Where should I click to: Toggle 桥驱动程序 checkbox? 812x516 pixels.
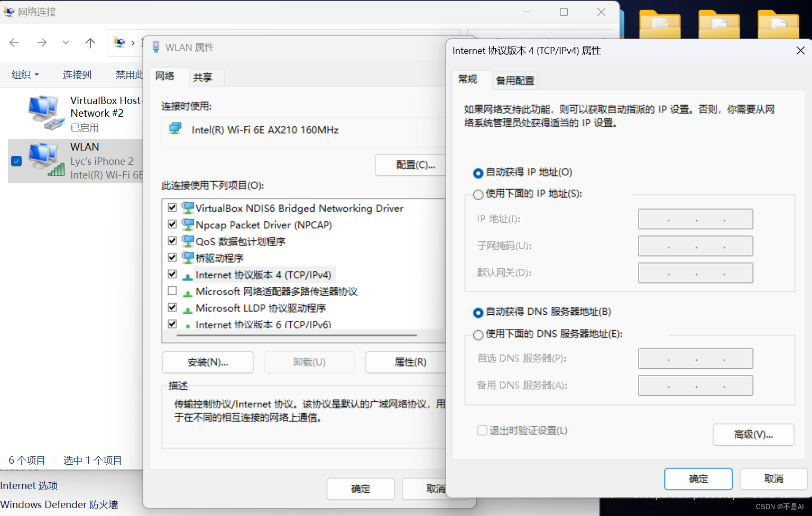(x=172, y=257)
